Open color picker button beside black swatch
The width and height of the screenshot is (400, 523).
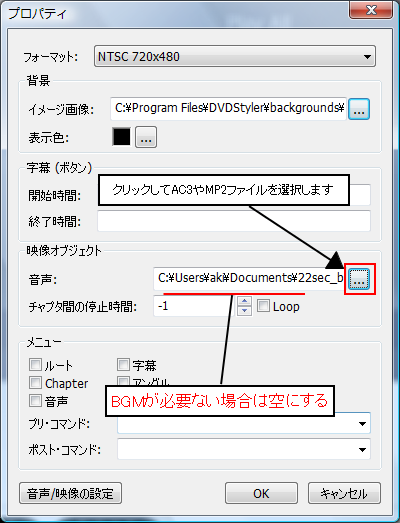point(146,137)
